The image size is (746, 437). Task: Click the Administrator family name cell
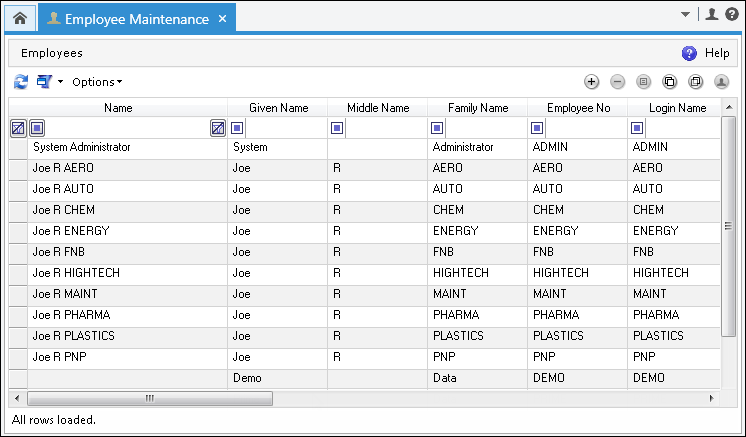[478, 147]
